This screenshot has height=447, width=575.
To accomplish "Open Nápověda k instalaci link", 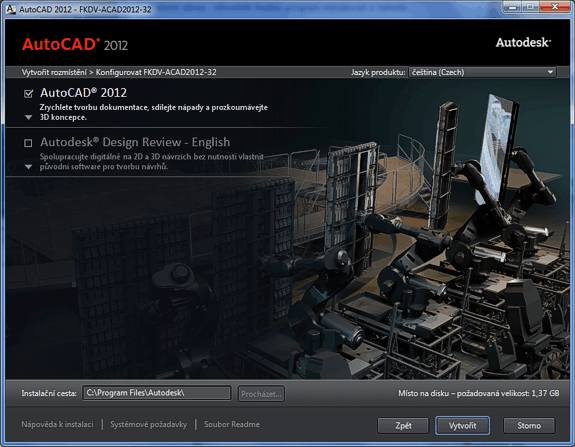I will tap(57, 424).
